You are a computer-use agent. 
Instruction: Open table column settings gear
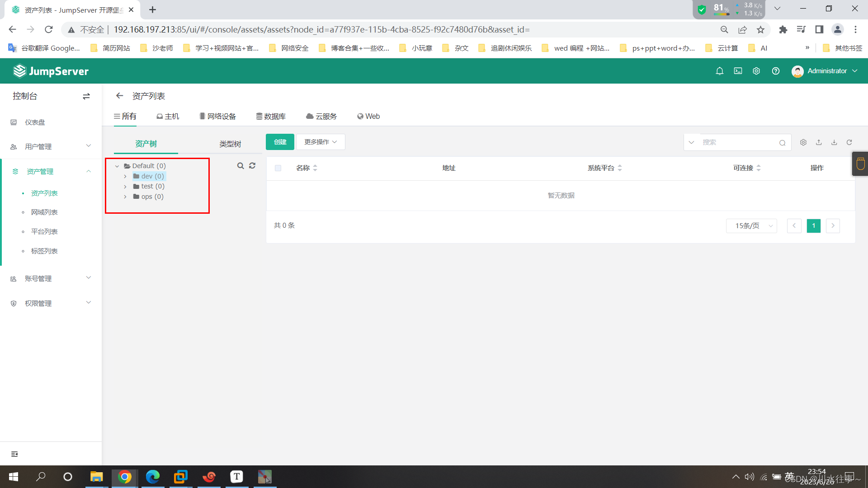803,142
